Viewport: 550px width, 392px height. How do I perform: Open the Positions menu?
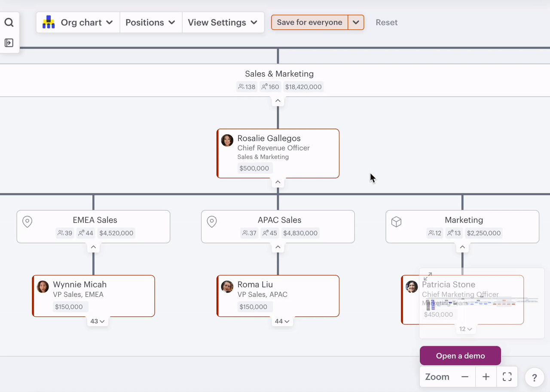click(151, 22)
